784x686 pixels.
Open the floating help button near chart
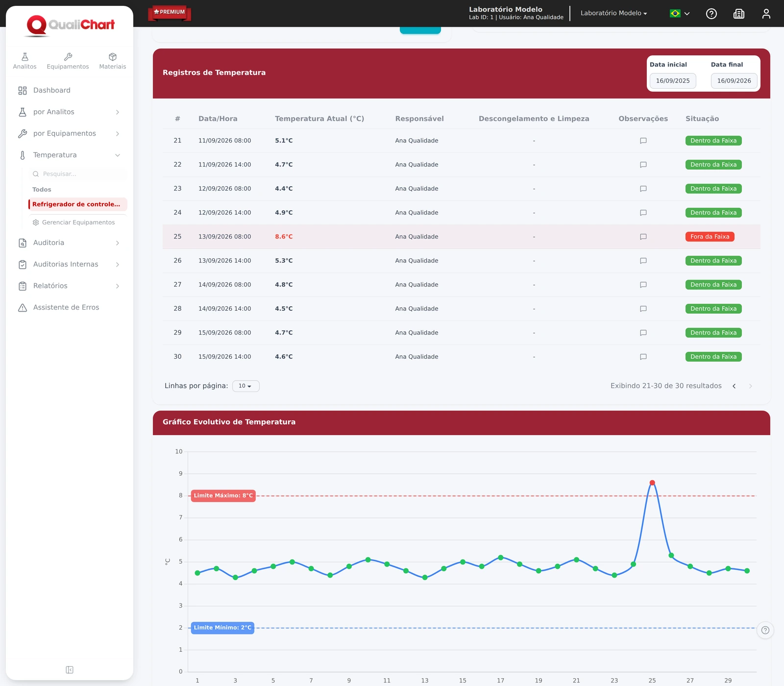pyautogui.click(x=765, y=630)
